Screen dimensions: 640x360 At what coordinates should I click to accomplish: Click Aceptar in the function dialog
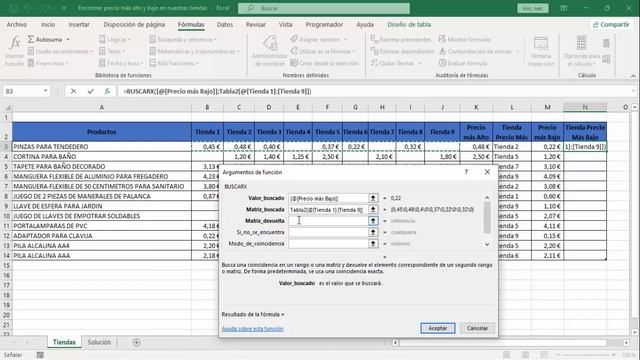click(438, 328)
